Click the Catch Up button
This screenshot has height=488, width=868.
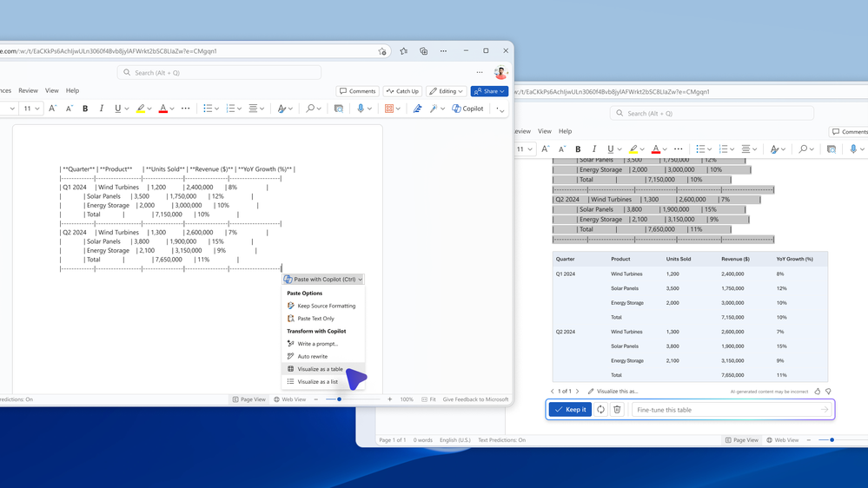coord(402,91)
